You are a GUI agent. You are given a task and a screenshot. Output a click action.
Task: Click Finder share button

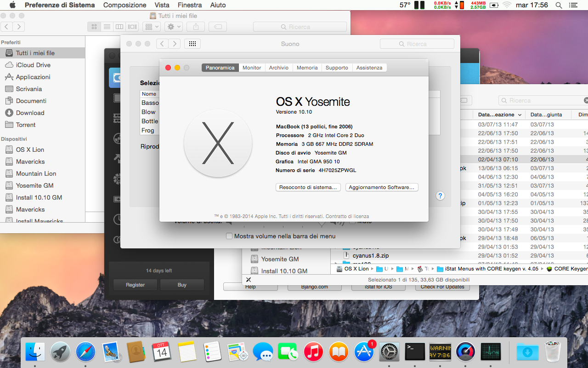click(196, 27)
